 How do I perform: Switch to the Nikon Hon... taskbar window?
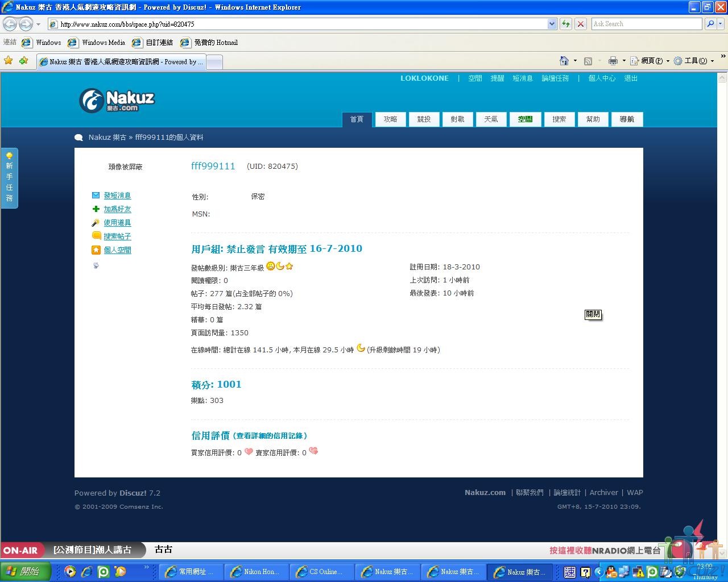[256, 572]
